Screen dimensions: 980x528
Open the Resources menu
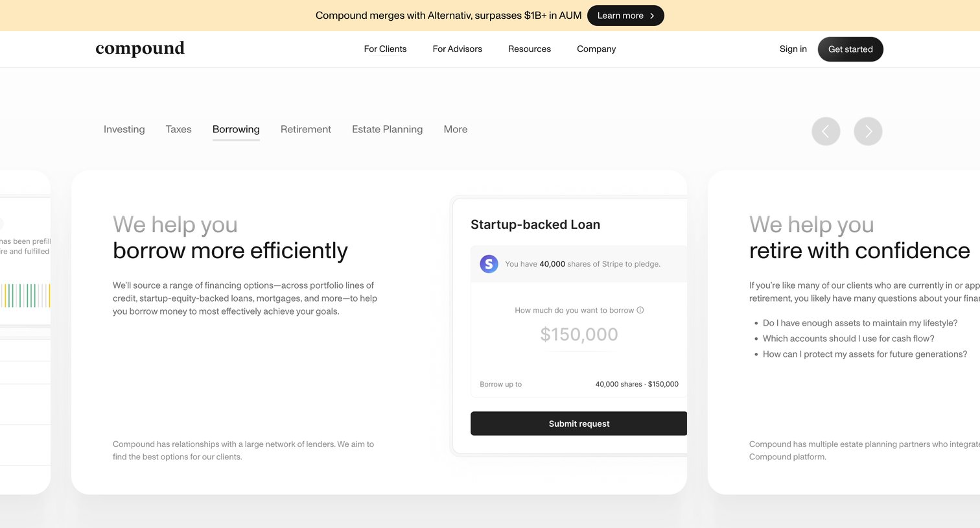point(530,49)
